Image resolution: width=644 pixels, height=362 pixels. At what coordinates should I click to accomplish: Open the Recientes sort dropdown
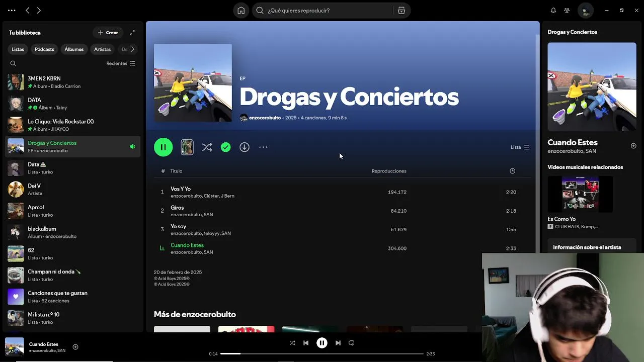121,63
